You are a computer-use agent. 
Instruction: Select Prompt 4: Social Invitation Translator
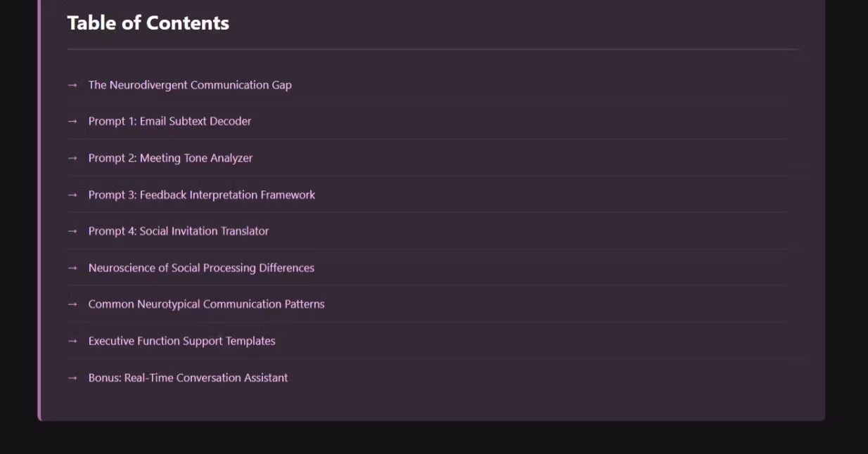click(178, 231)
